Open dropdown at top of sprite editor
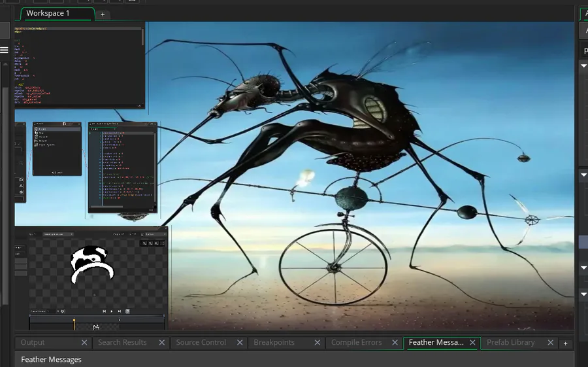 point(57,234)
